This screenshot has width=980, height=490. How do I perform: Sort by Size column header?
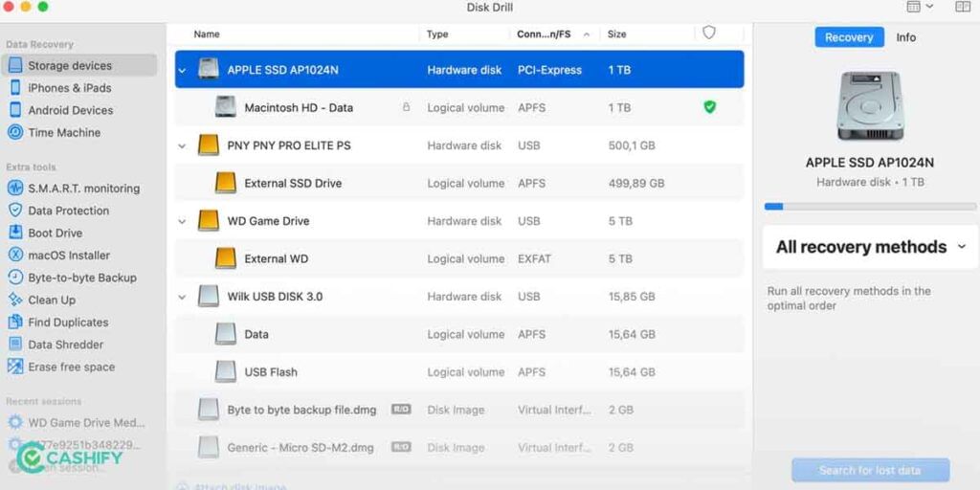click(616, 34)
